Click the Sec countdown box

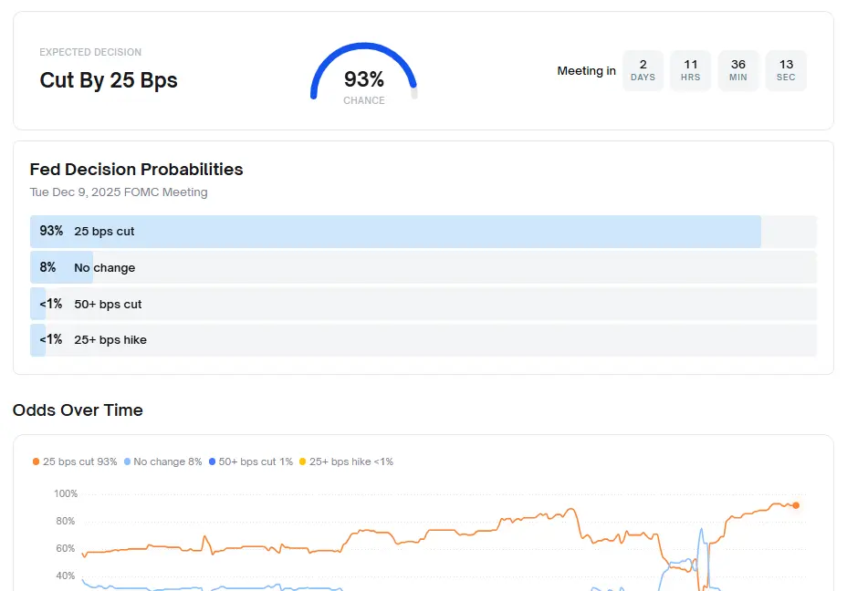pos(786,70)
